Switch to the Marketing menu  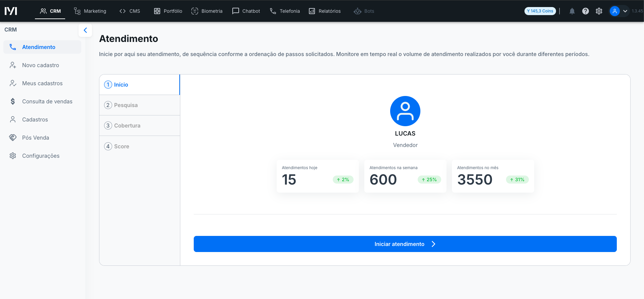(x=90, y=11)
